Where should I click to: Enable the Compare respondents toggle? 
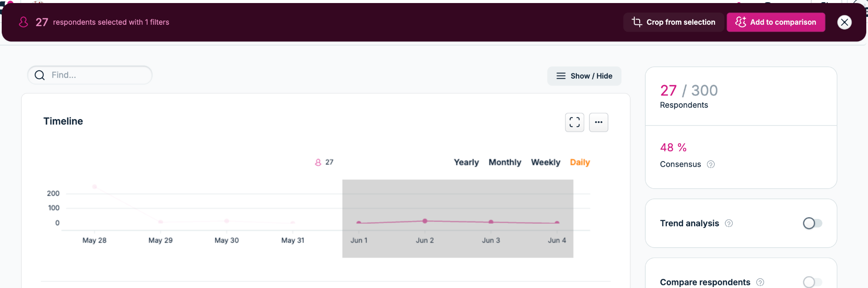812,282
